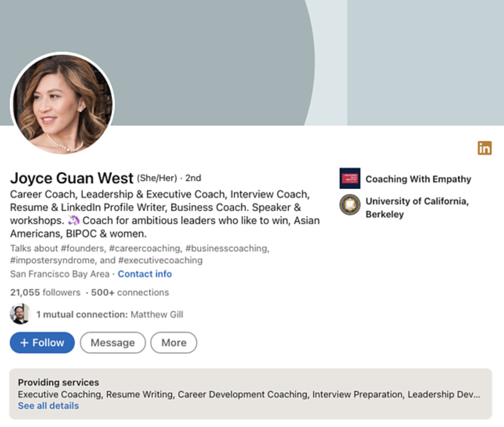Open the Coaching With Empathy company logo
This screenshot has height=427, width=504.
pos(350,179)
